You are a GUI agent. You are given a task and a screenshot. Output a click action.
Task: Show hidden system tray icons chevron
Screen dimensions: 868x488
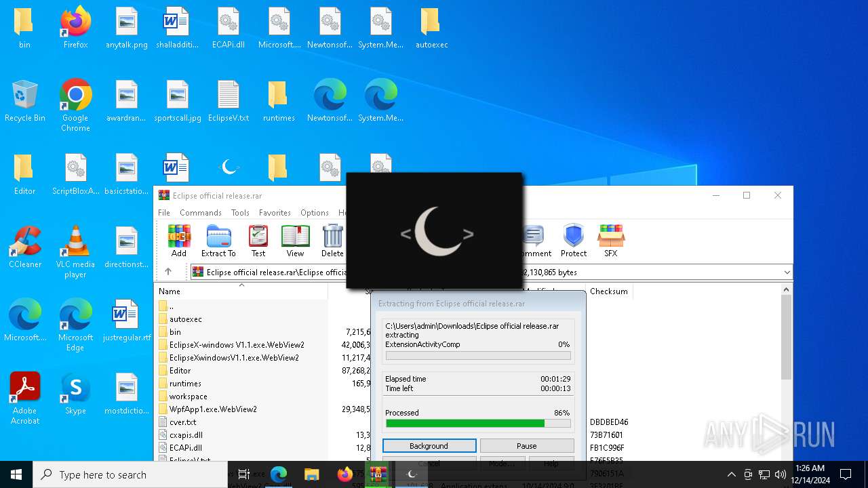[731, 474]
